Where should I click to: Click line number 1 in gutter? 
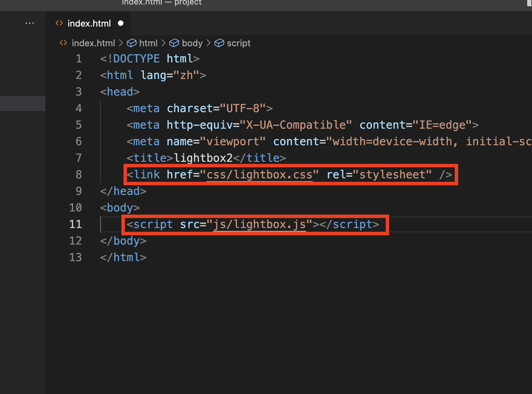(x=79, y=59)
